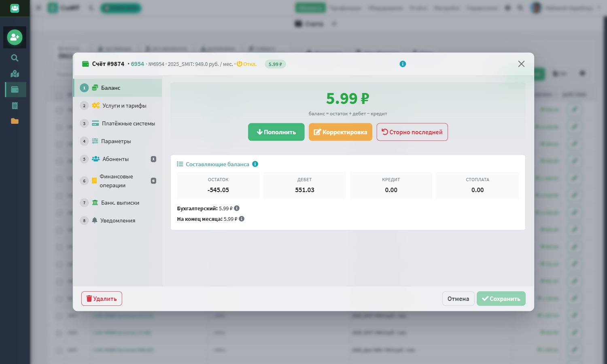The width and height of the screenshot is (607, 364).
Task: Open the add subscriber sidebar icon
Action: point(15,37)
